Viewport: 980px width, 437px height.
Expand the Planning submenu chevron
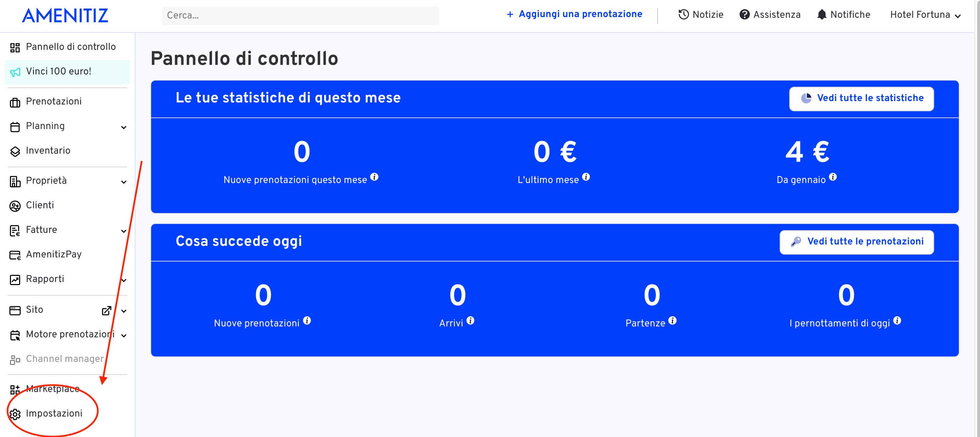[124, 127]
